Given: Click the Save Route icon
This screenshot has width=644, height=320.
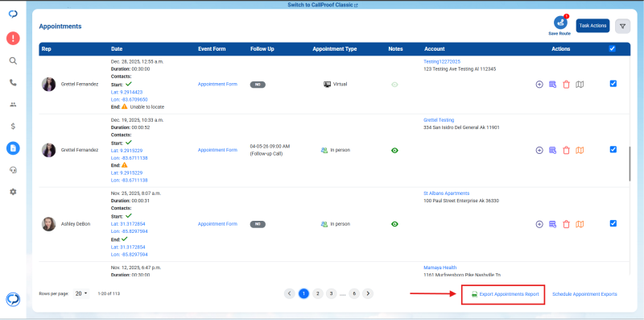Looking at the screenshot, I should tap(559, 23).
